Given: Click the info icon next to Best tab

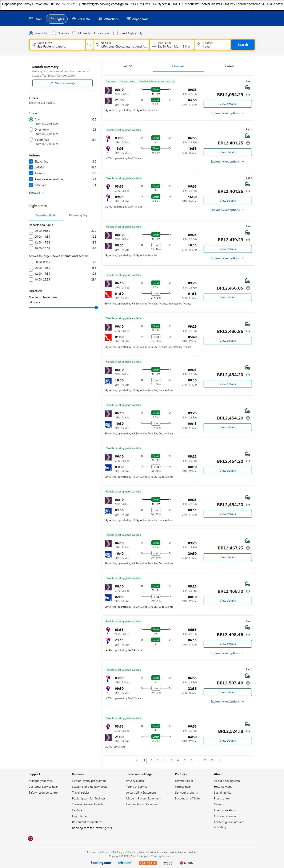Looking at the screenshot, I should pos(131,67).
